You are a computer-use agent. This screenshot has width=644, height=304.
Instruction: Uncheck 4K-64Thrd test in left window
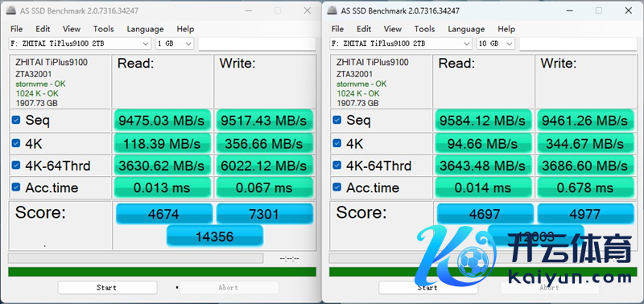click(16, 166)
